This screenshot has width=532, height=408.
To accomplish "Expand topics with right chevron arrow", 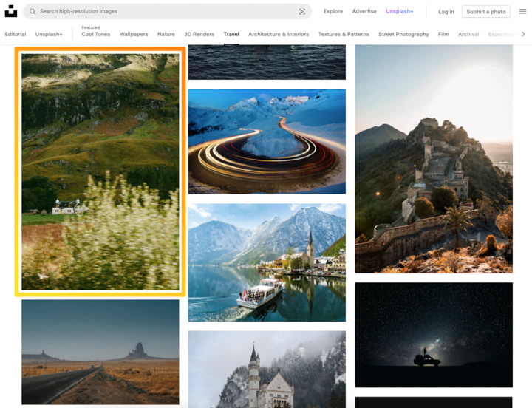I will 523,34.
